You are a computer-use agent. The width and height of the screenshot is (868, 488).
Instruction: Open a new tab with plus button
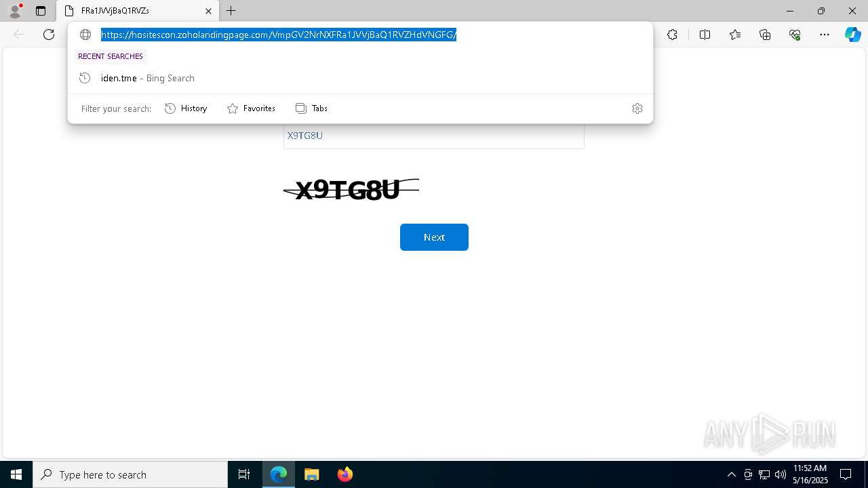click(x=231, y=11)
